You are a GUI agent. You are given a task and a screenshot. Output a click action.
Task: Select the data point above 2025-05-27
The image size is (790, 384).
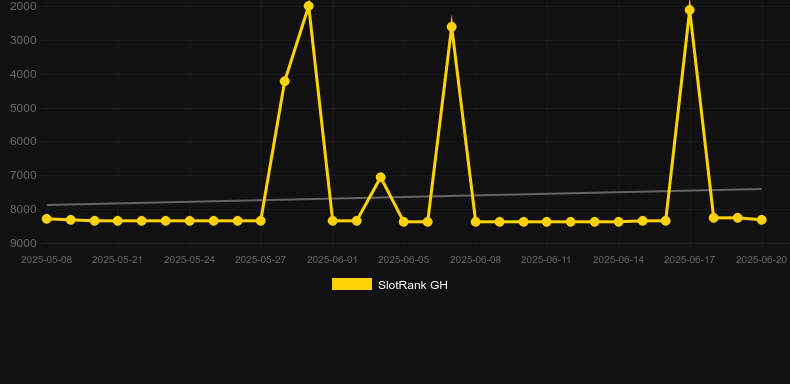tap(260, 221)
